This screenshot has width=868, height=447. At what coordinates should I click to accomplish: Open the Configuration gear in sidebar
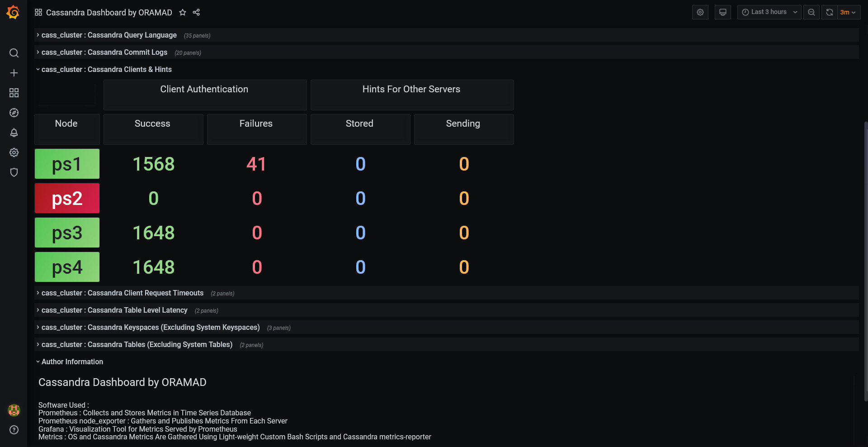(14, 152)
